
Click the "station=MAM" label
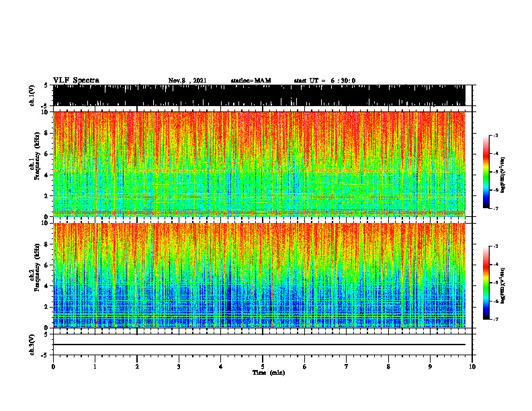point(251,81)
